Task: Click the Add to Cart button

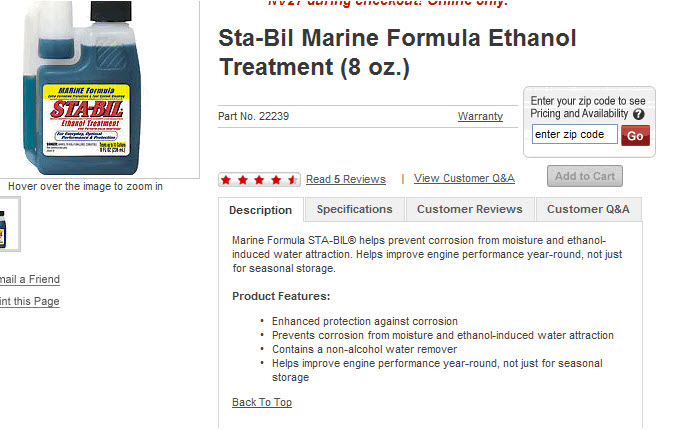Action: point(585,176)
